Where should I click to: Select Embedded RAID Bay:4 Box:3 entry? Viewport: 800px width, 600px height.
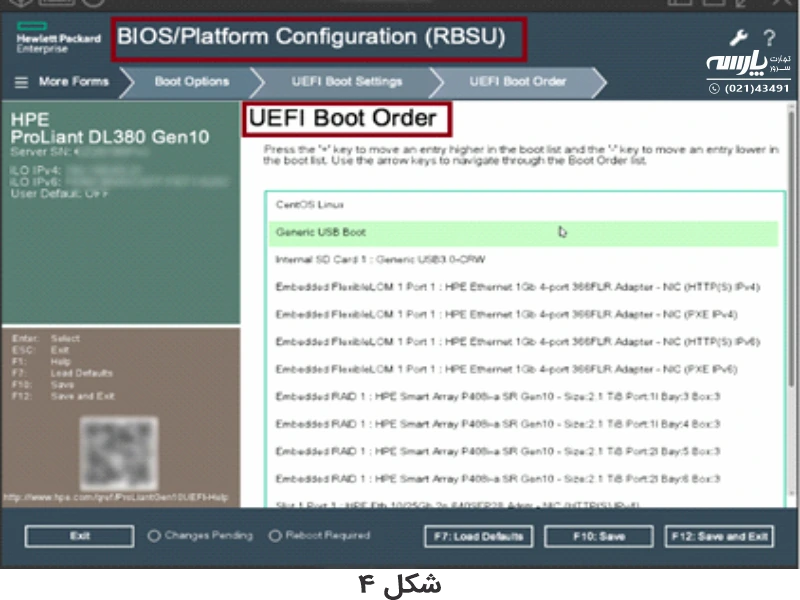click(x=524, y=424)
